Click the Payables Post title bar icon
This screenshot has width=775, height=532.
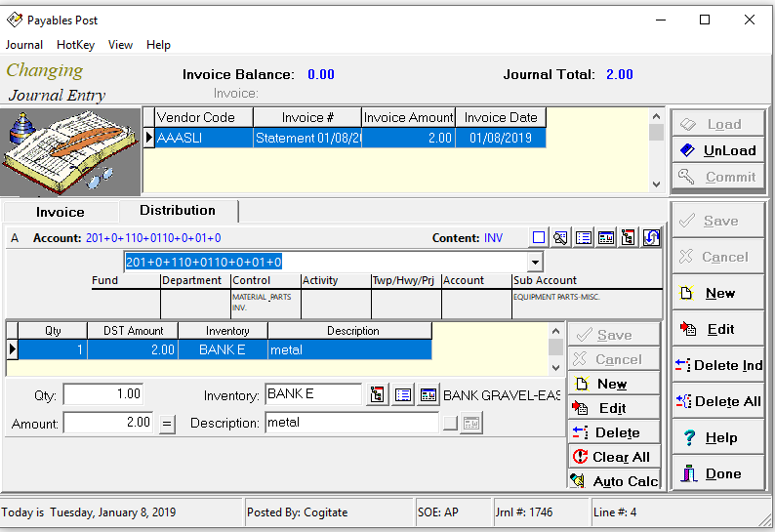click(15, 20)
